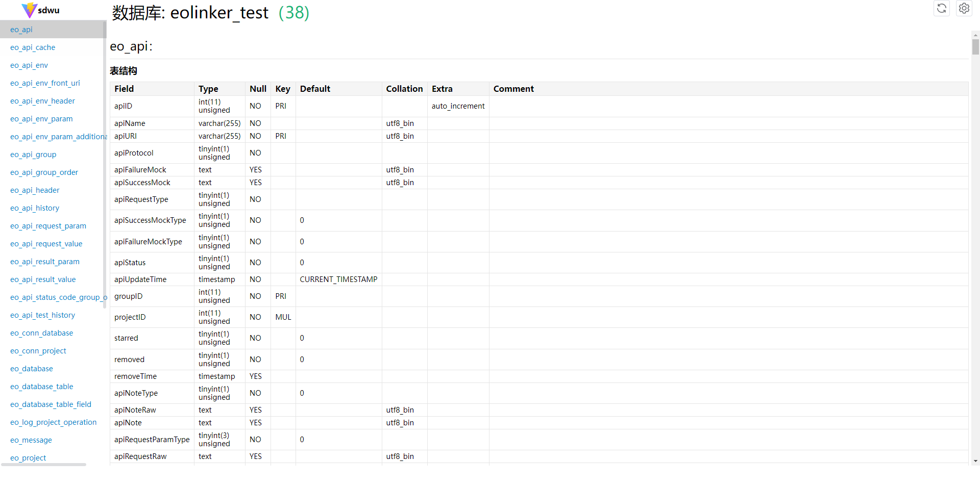Viewport: 980px width, 486px height.
Task: Select eo_api_env_param sidebar entry
Action: tap(41, 119)
